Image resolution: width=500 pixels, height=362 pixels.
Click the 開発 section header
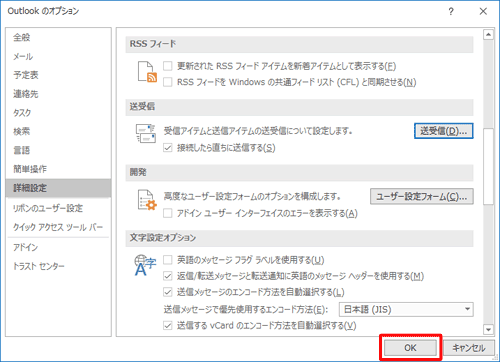point(299,172)
